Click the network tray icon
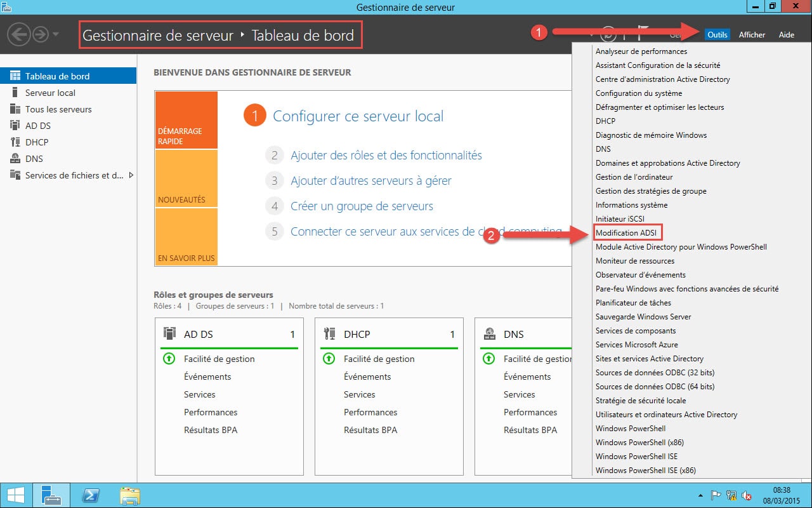Viewport: 812px width, 508px height. point(731,495)
